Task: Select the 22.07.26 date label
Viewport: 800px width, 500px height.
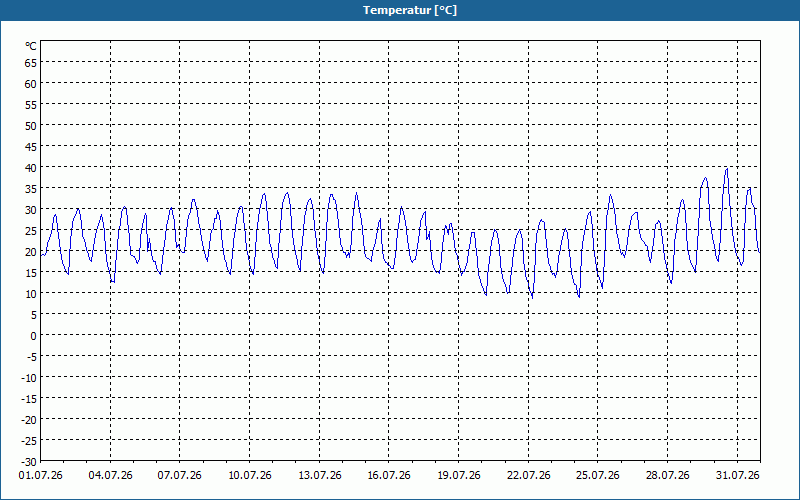Action: pyautogui.click(x=529, y=476)
